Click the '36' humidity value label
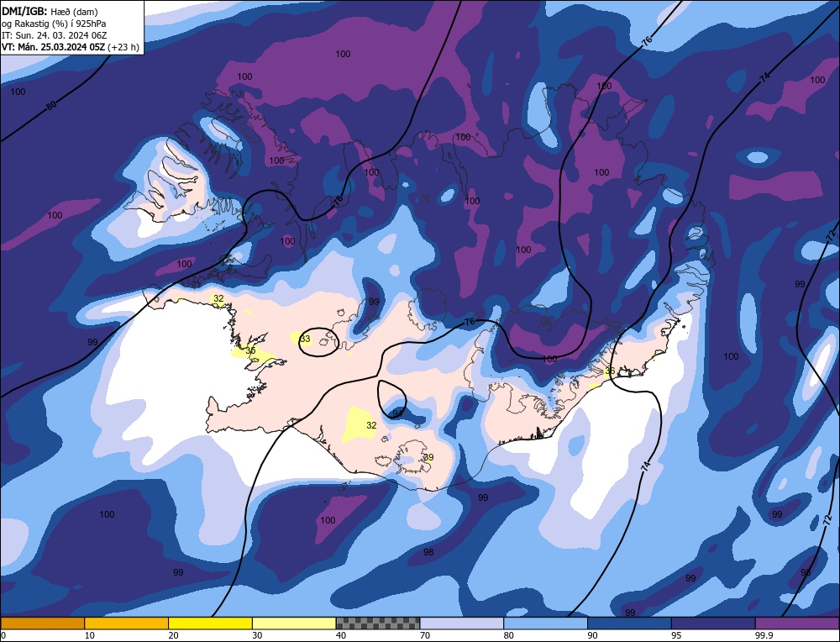 [610, 371]
